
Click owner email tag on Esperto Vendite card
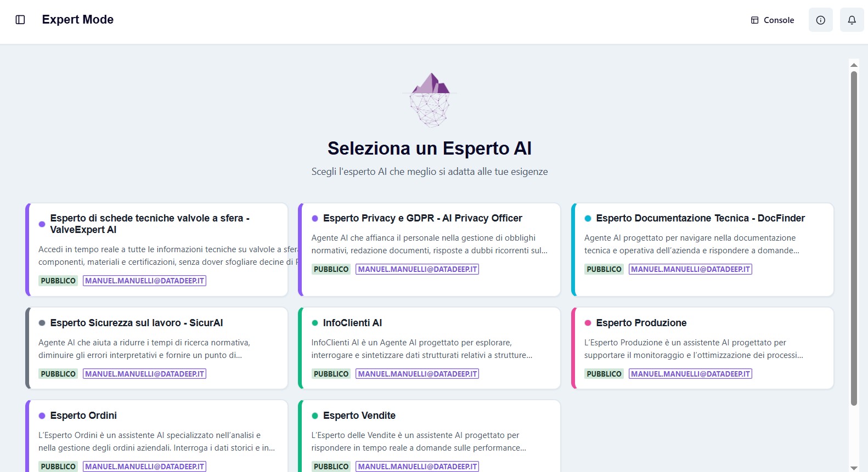[418, 467]
